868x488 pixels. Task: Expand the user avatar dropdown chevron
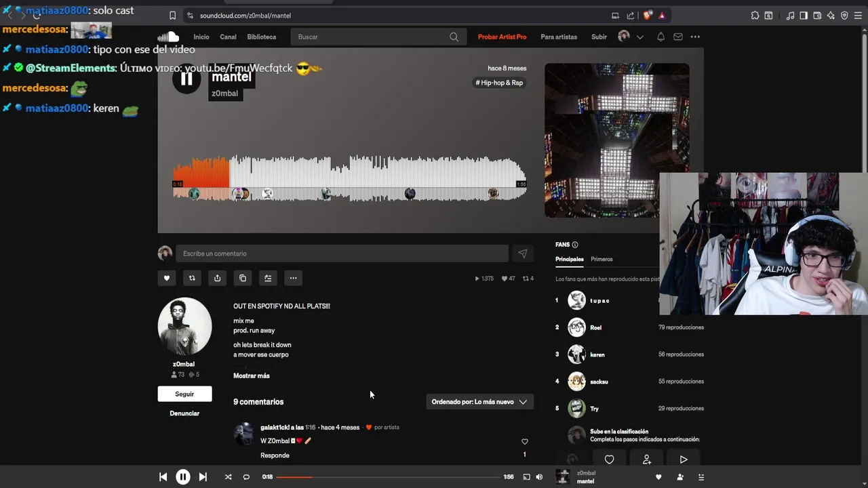tap(639, 37)
